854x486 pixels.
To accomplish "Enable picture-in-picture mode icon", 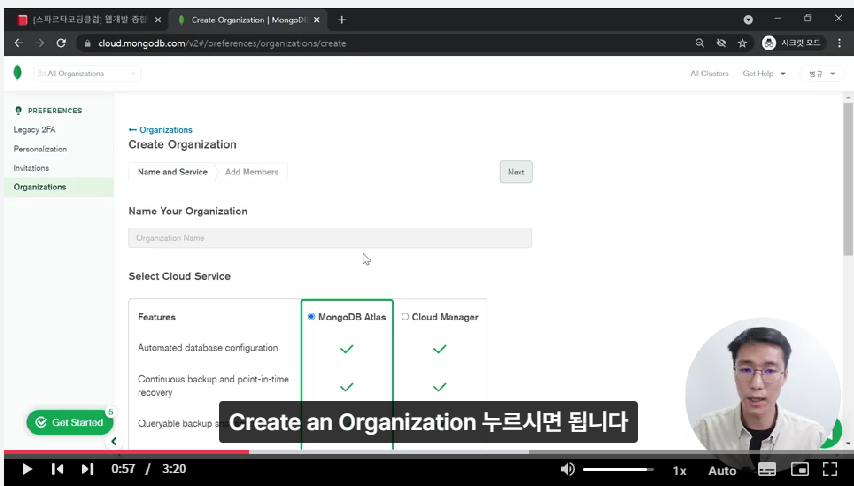I will point(800,469).
